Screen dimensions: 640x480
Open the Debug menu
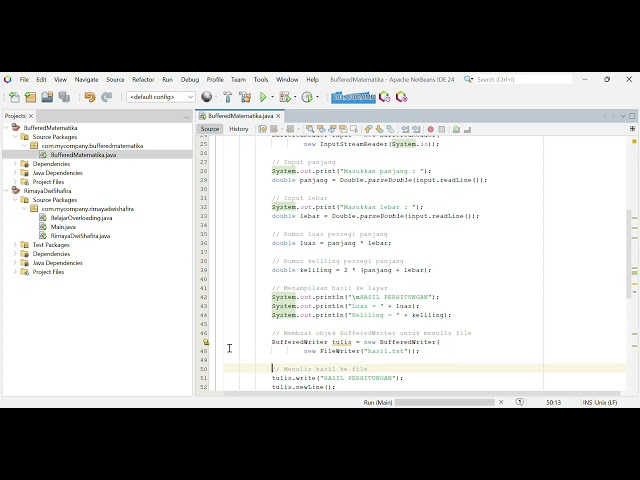[190, 80]
